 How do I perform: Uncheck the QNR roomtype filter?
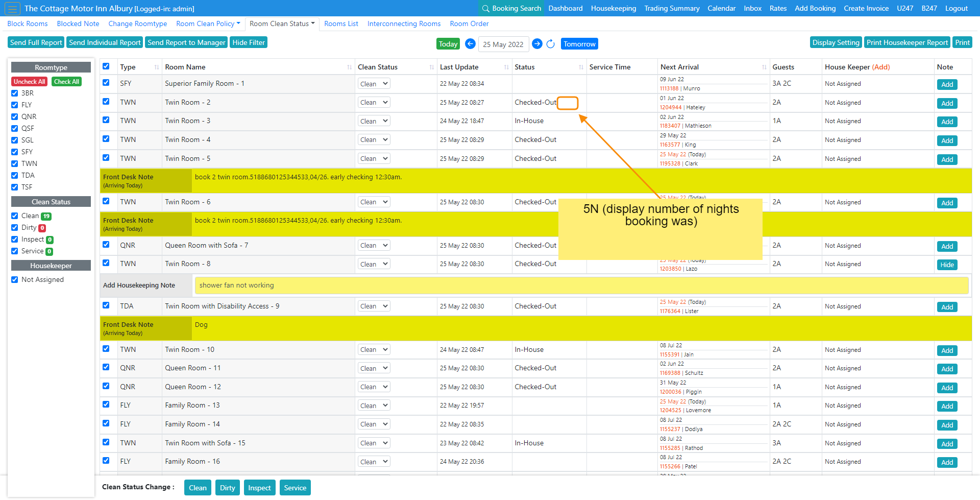pos(15,117)
